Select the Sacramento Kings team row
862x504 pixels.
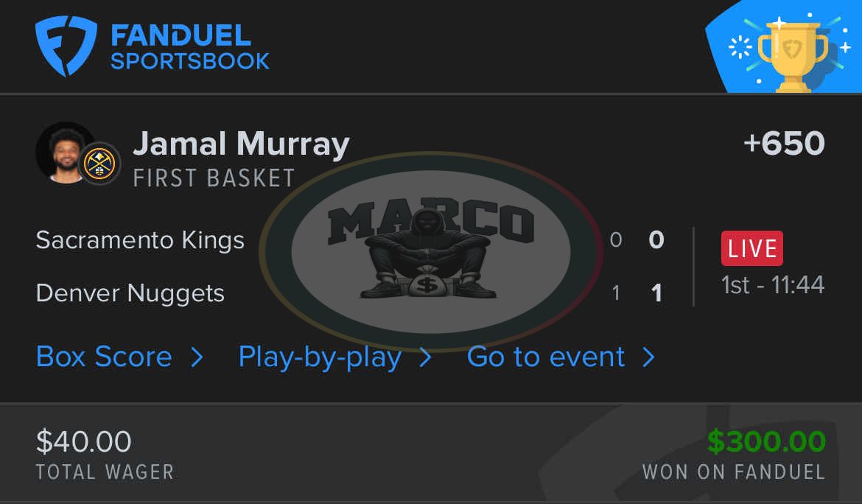point(350,240)
